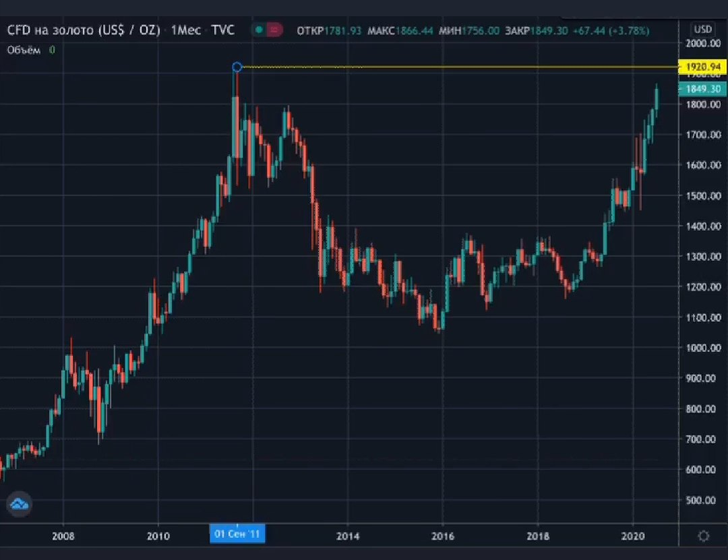Click 2010 on the time axis
The height and width of the screenshot is (560, 728).
point(158,536)
